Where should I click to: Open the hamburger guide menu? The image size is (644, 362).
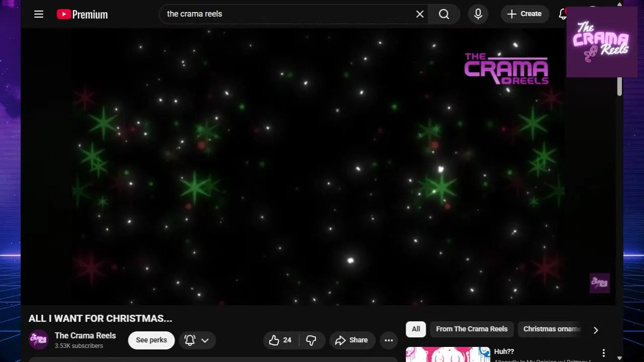(x=39, y=14)
